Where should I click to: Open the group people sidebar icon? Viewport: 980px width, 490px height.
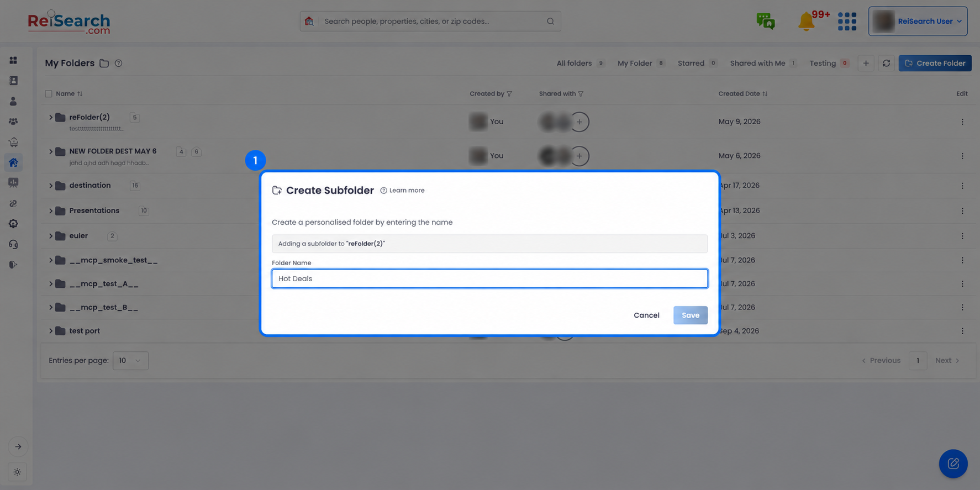tap(13, 122)
